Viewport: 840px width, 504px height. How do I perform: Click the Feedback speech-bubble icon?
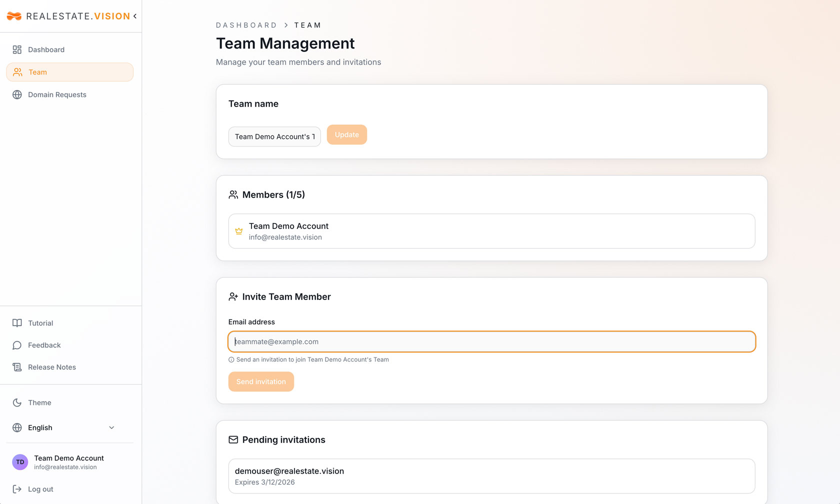click(x=17, y=345)
